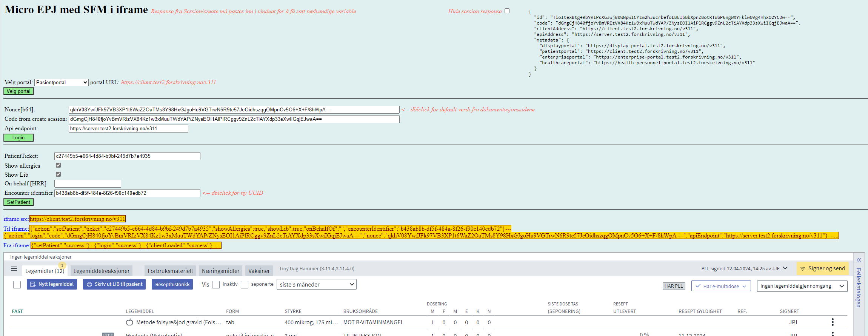The image size is (868, 336).
Task: Tick the select-all medications checkbox
Action: point(17,285)
